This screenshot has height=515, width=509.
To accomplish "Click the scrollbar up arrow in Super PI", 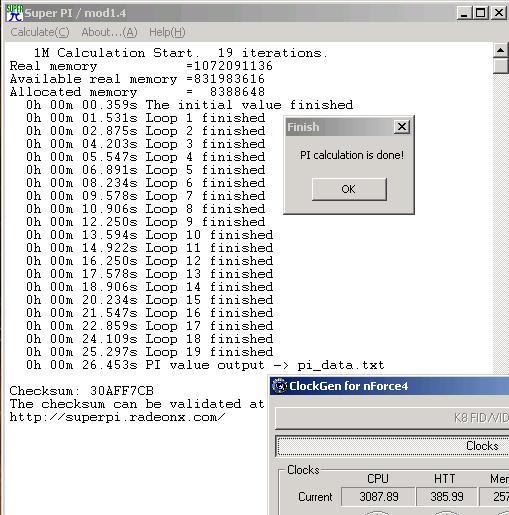I will tap(500, 51).
